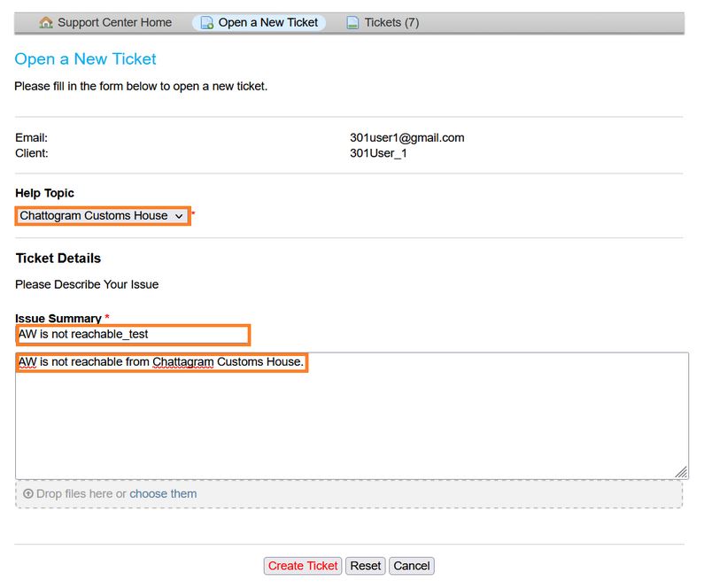Image resolution: width=704 pixels, height=588 pixels.
Task: Cancel the new ticket form
Action: [x=412, y=566]
